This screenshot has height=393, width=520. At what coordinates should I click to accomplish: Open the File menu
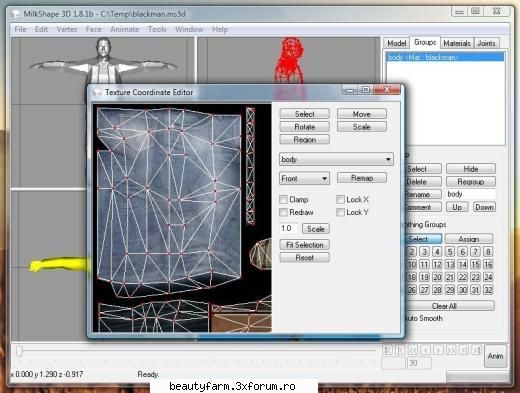(20, 29)
